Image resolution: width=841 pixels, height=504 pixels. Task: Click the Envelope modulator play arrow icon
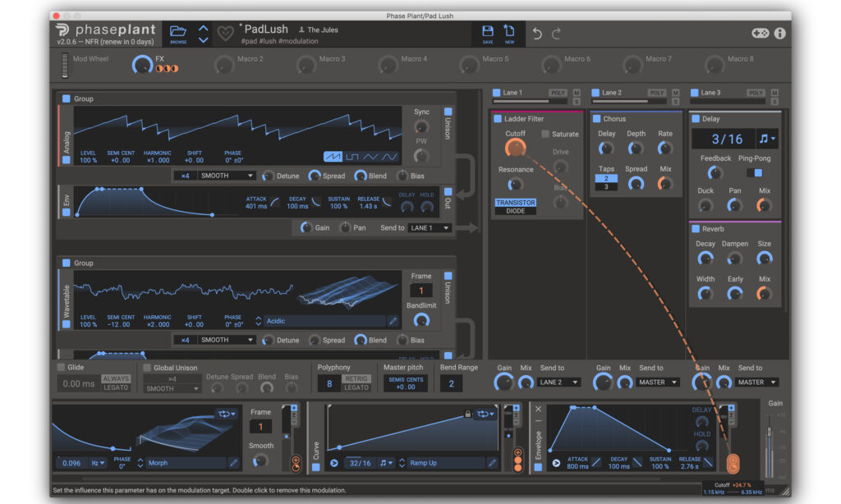556,463
